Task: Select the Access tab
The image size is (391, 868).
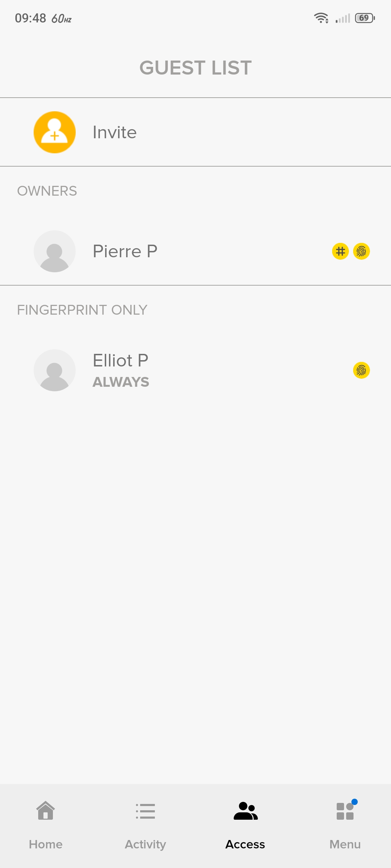Action: click(245, 844)
